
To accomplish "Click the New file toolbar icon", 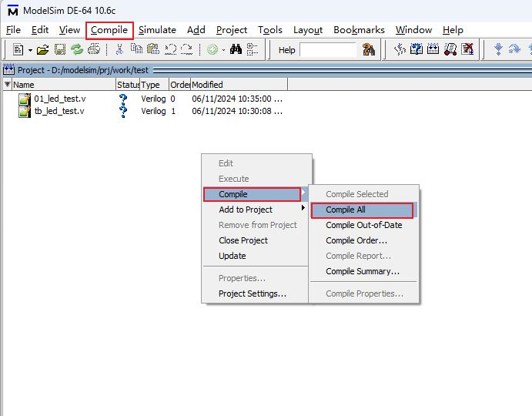I will tap(18, 49).
